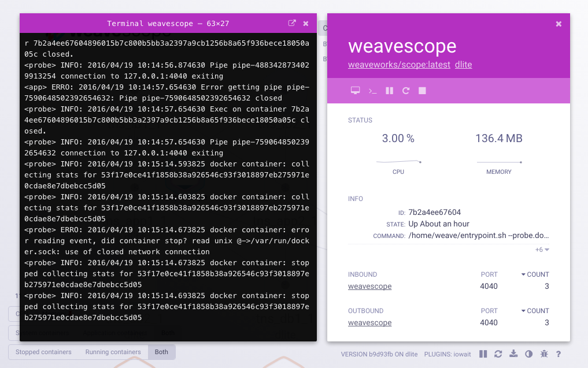Image resolution: width=588 pixels, height=368 pixels.
Task: Open help via the question mark icon
Action: [x=557, y=354]
